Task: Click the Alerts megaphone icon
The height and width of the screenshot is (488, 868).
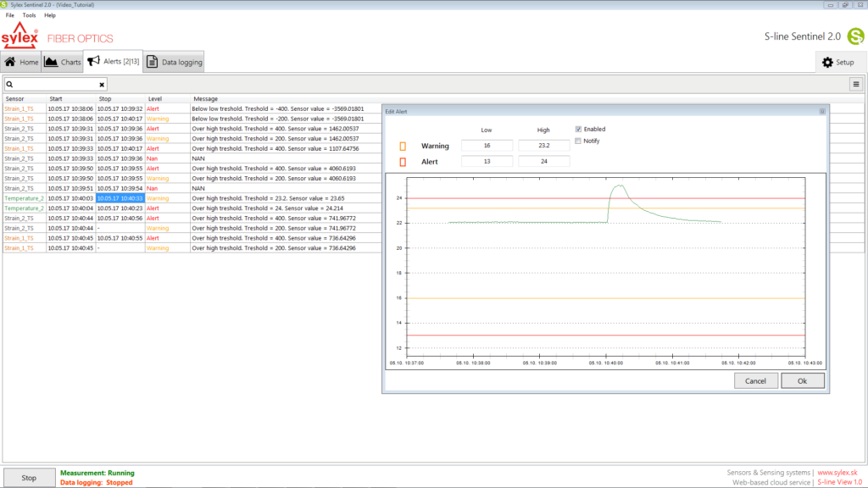Action: tap(93, 60)
